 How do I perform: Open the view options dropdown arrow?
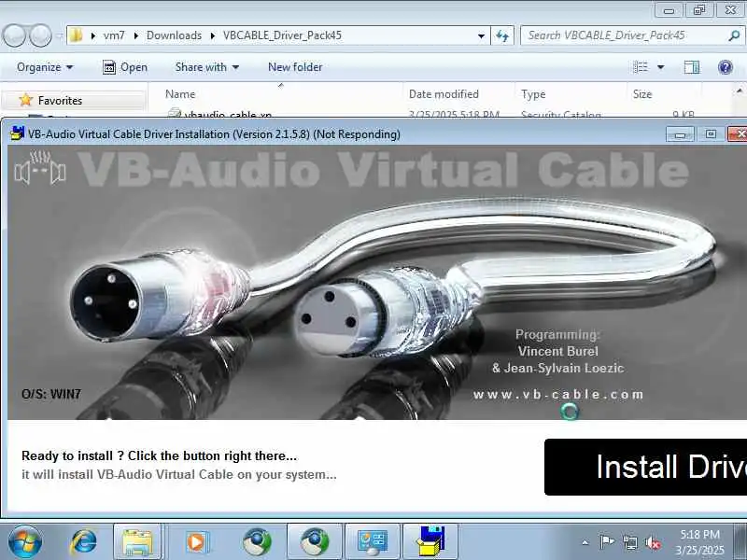coord(661,67)
